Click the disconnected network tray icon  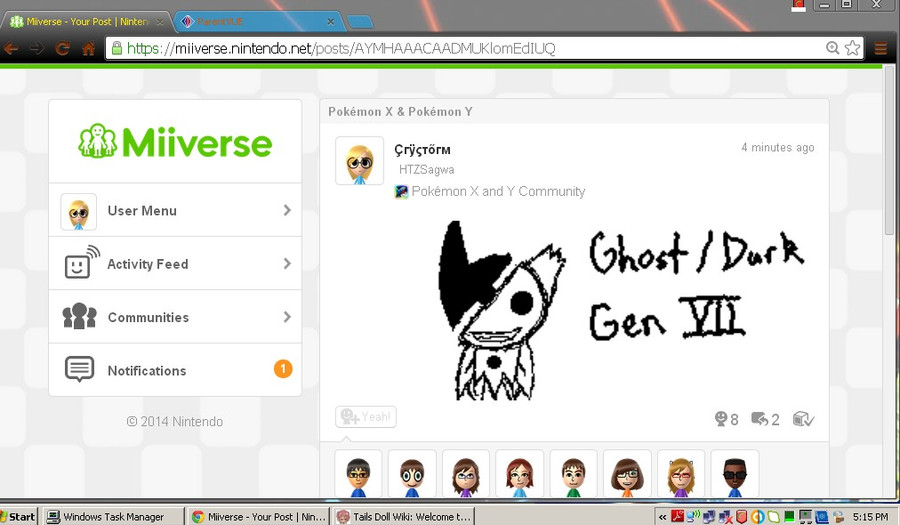726,517
